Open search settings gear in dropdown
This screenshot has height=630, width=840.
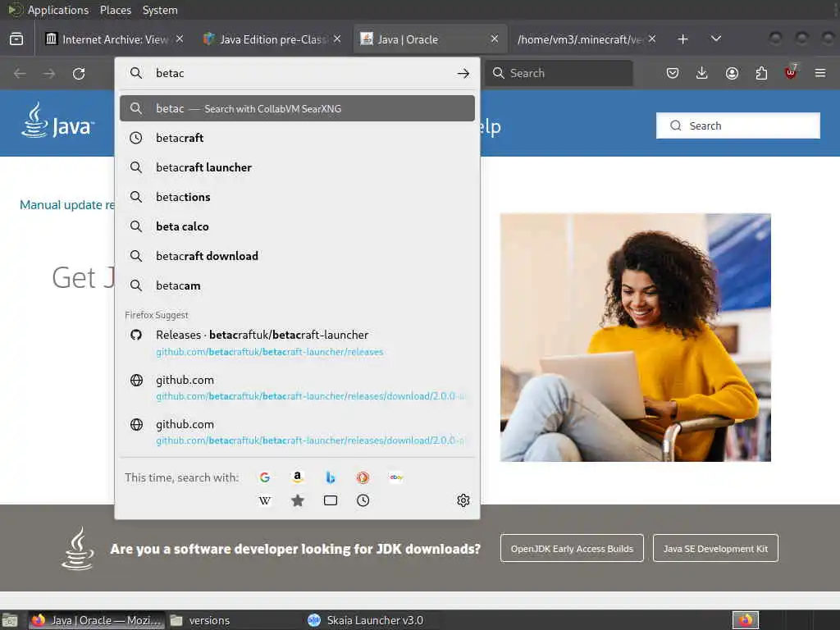463,500
